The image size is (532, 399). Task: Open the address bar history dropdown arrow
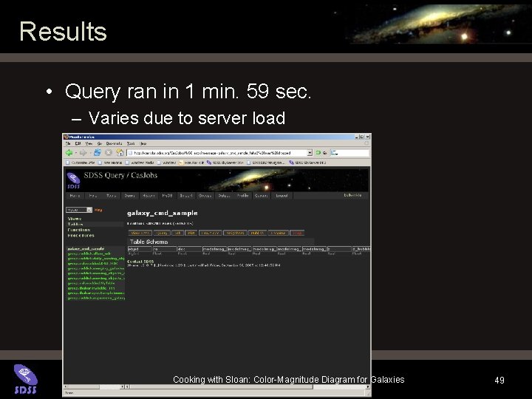[310, 153]
